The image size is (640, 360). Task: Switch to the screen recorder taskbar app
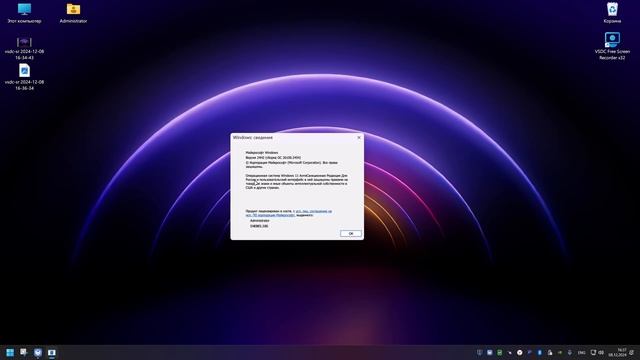pyautogui.click(x=51, y=352)
